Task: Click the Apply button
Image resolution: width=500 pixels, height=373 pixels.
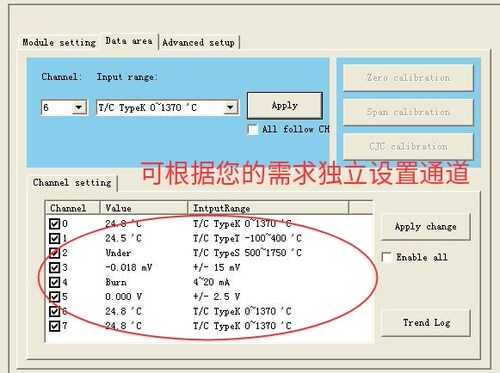Action: click(285, 106)
